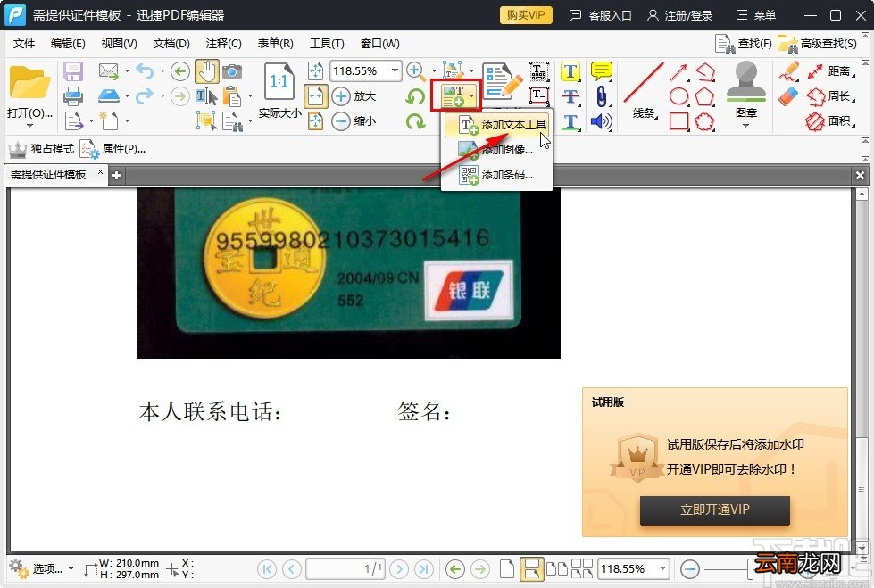Screen dimensions: 874x588
Task: Click the page number input field
Action: click(345, 569)
